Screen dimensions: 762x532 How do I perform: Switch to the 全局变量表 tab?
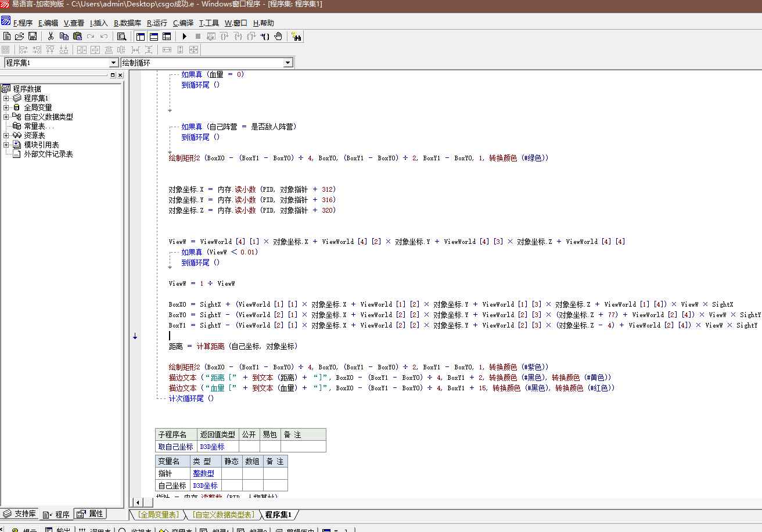(x=158, y=515)
